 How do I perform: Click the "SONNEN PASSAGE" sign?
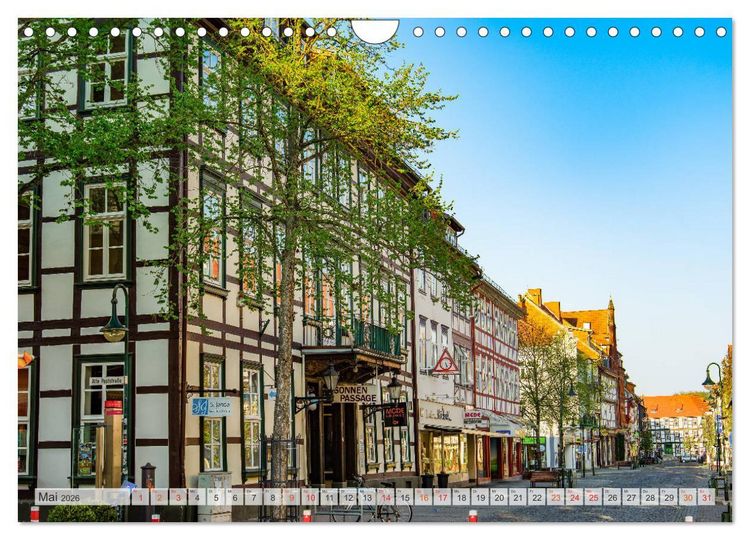pyautogui.click(x=355, y=393)
